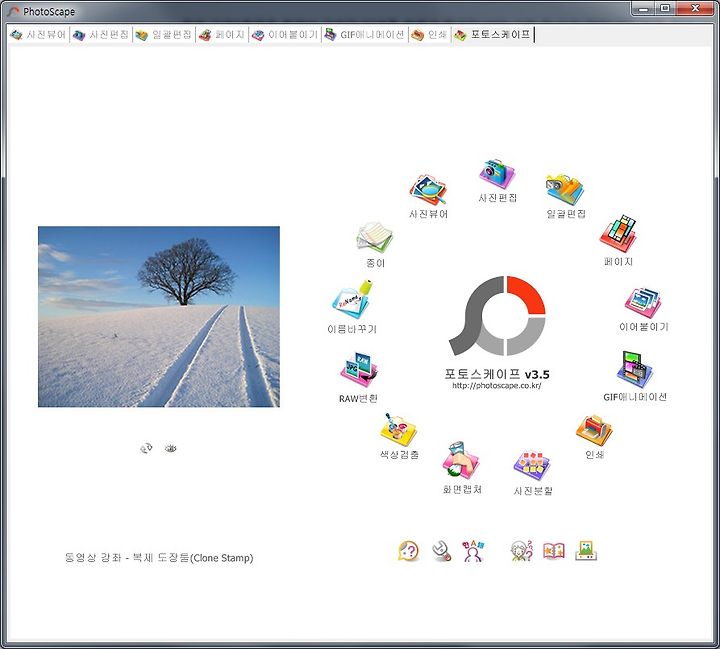This screenshot has width=720, height=649.
Task: Open 이어붙이기 icon in the circular menu
Action: coord(643,303)
